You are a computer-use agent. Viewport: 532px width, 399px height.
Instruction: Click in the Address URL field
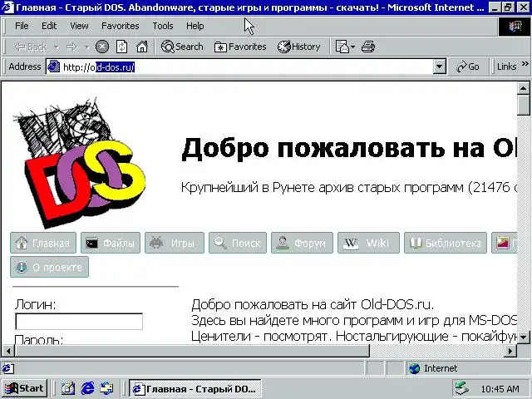247,66
